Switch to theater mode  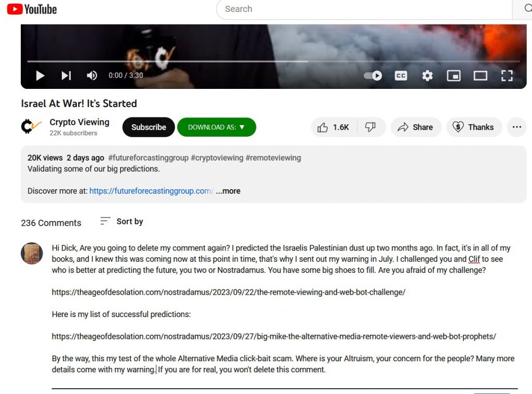pyautogui.click(x=481, y=75)
